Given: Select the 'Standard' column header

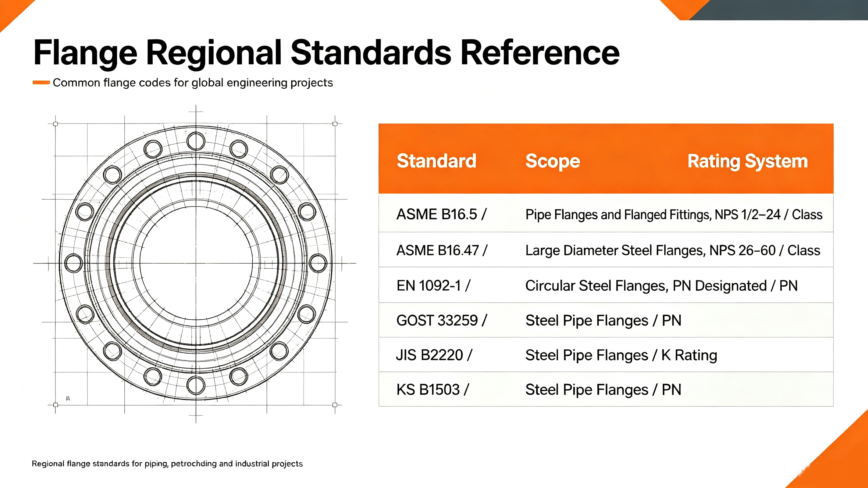Looking at the screenshot, I should coord(436,160).
